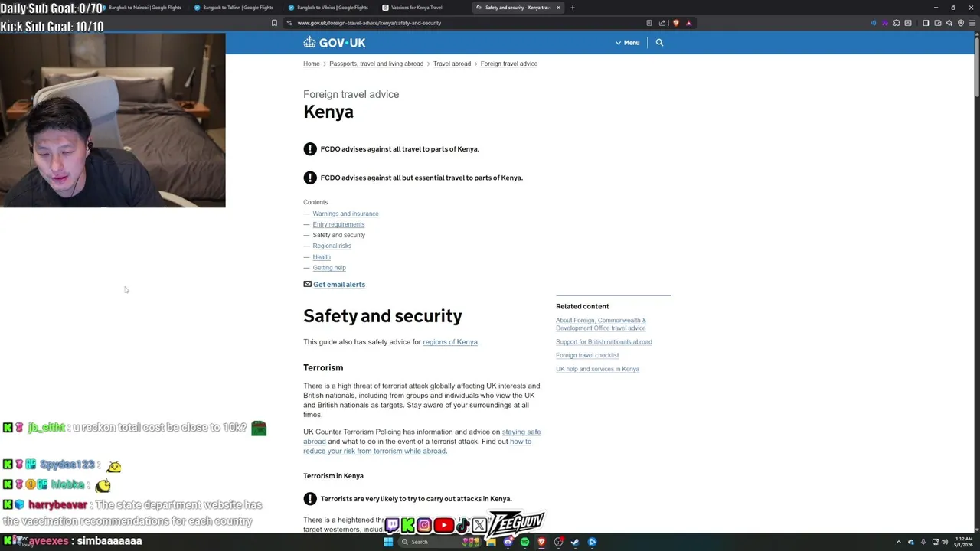Viewport: 980px width, 551px height.
Task: Open the Health contents link
Action: click(x=322, y=257)
